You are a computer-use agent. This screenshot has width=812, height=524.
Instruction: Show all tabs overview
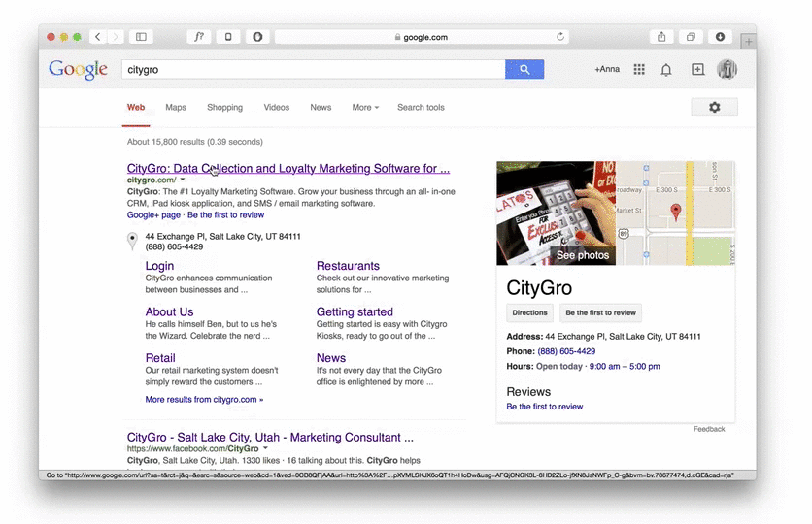(691, 37)
